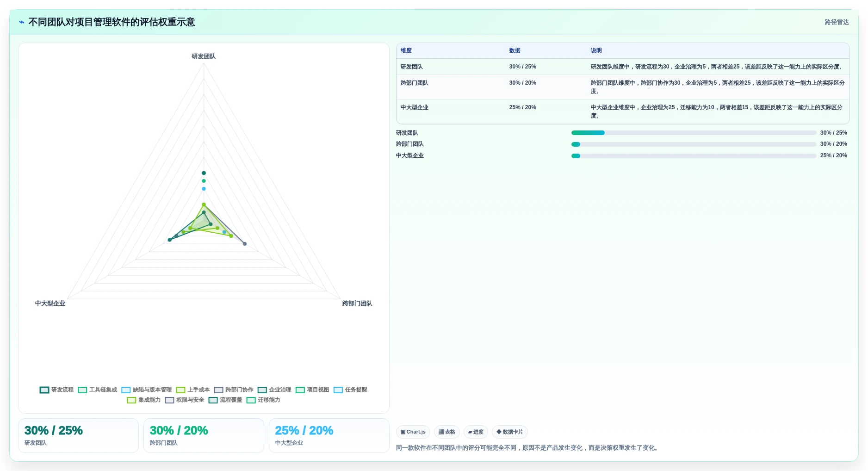Click the topmost dark green point on the radar

[204, 173]
